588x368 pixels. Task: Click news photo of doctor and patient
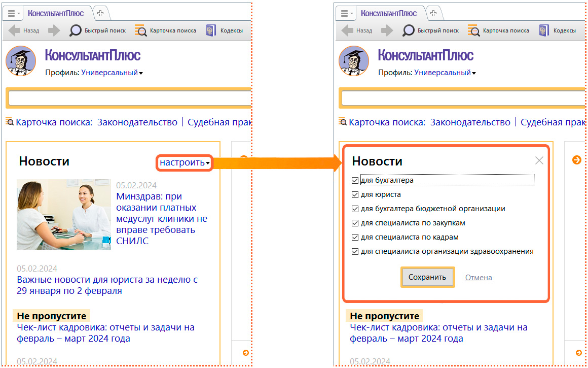[64, 214]
